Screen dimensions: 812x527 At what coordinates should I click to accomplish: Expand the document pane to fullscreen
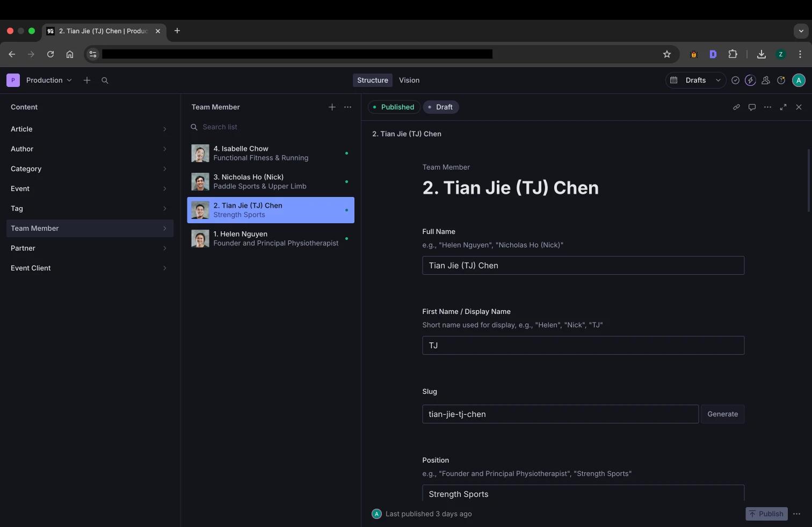pyautogui.click(x=783, y=107)
